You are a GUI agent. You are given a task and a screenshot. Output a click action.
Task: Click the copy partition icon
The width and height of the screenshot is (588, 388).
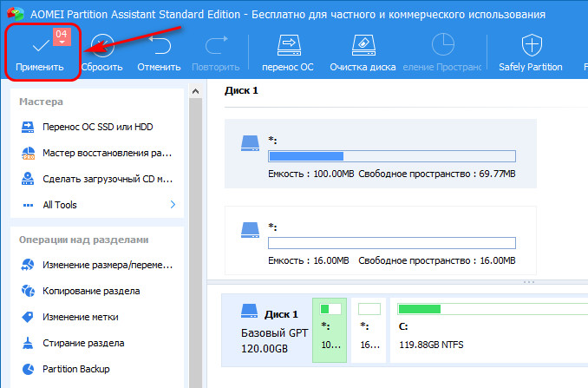(28, 291)
